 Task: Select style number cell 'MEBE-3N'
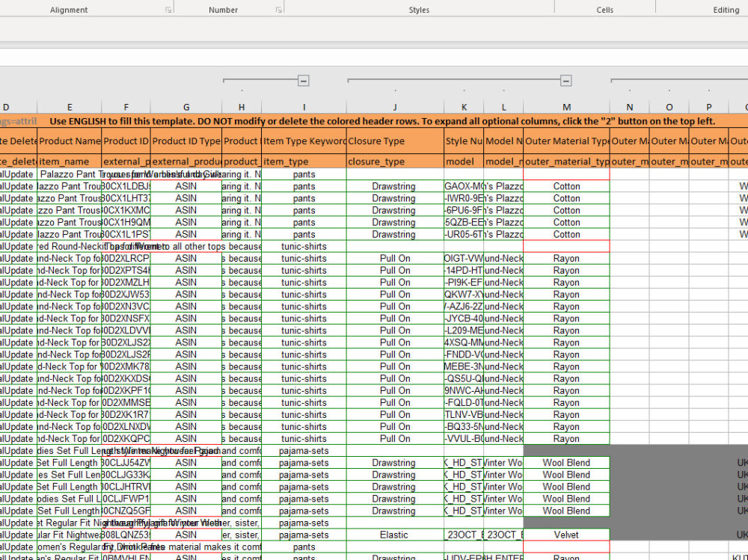464,366
